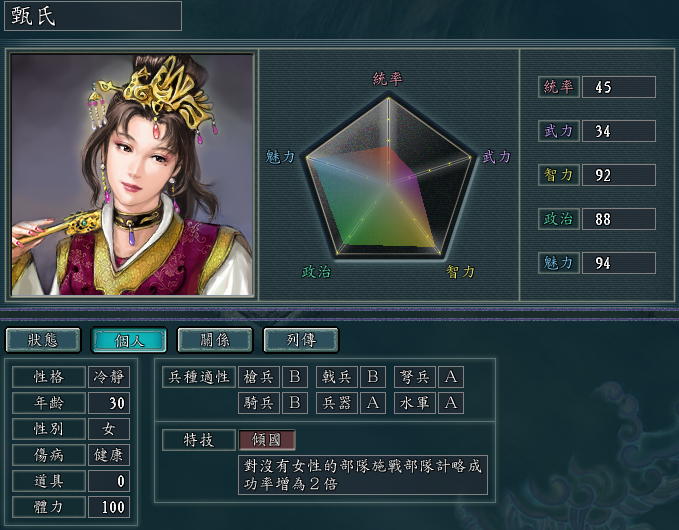Click the 甄氏 name field
This screenshot has height=530, width=679.
pos(93,16)
